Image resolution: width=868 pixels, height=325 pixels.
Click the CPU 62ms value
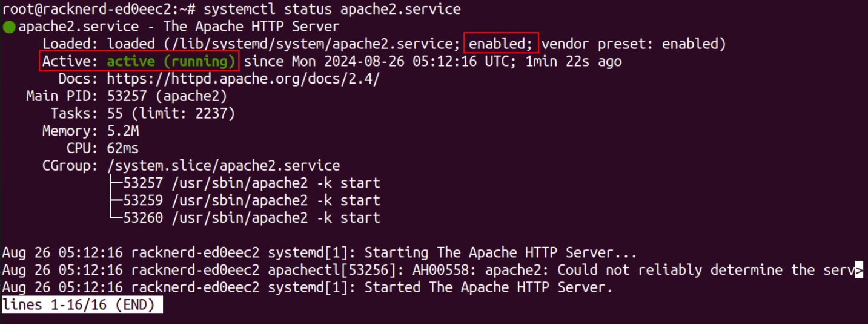[123, 148]
